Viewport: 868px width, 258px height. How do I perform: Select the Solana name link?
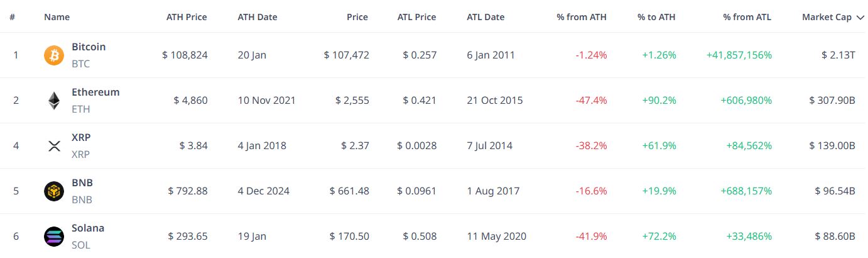pos(88,228)
